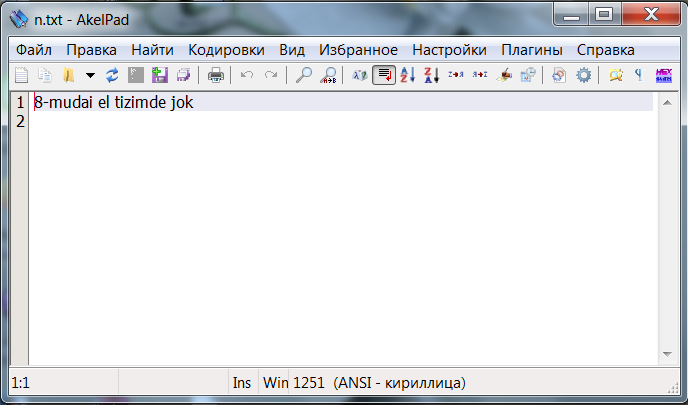
Task: Open the Избранное menu
Action: pos(358,50)
